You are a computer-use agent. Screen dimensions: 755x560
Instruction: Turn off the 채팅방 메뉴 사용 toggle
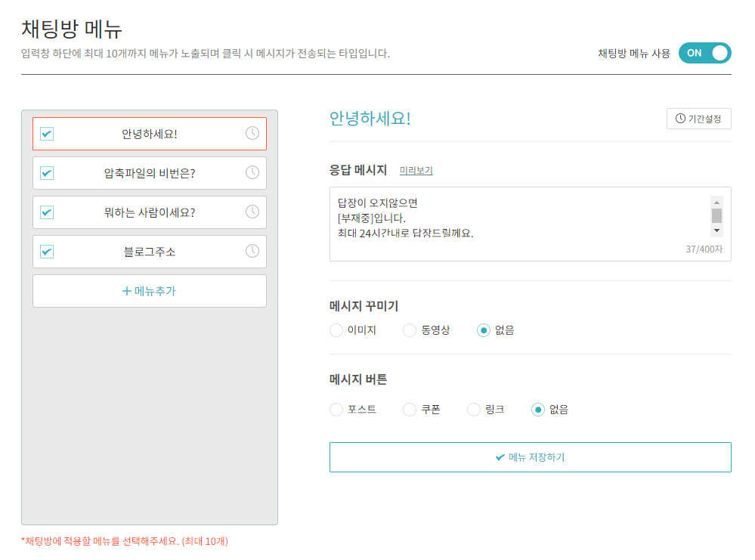point(704,53)
